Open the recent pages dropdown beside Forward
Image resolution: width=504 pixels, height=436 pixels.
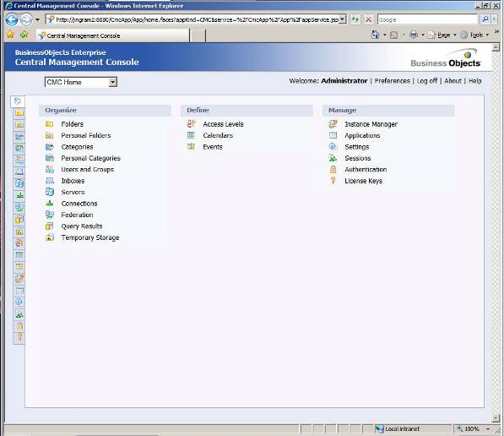pos(37,20)
